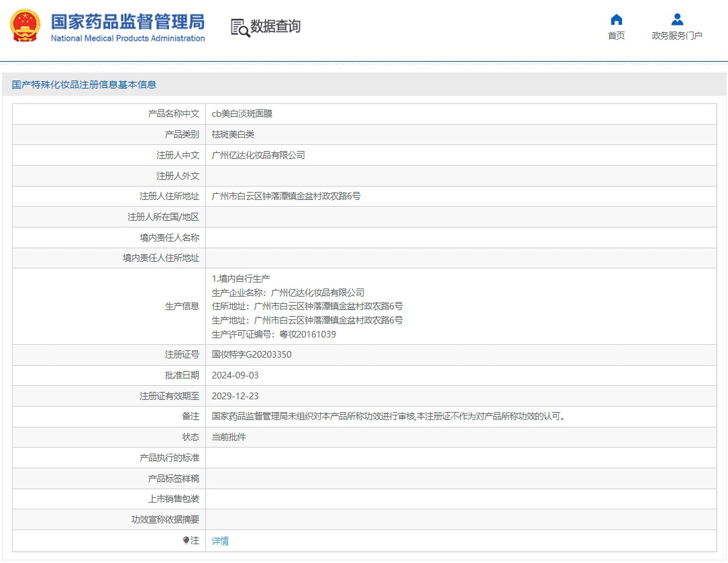Click the expiry date 2029-12-23
Screen dimensions: 728x563
click(235, 396)
